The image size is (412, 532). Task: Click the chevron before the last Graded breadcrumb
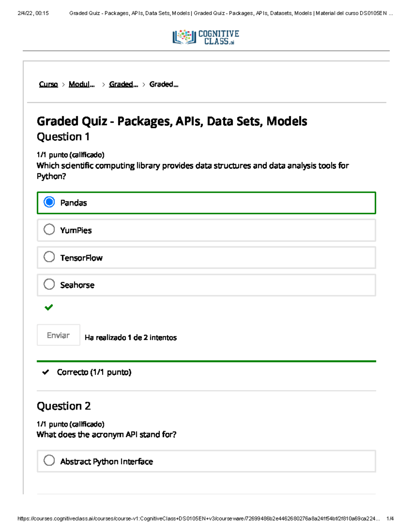[144, 84]
